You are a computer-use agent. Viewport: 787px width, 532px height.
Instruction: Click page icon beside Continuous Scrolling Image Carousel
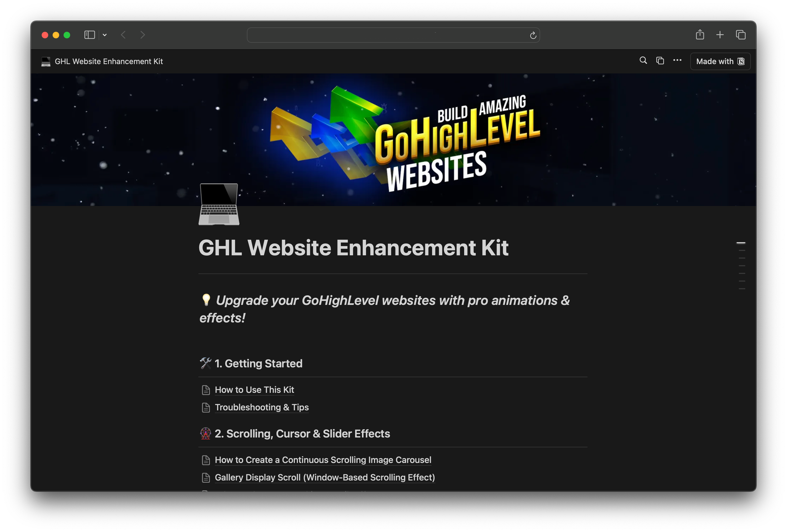tap(206, 460)
